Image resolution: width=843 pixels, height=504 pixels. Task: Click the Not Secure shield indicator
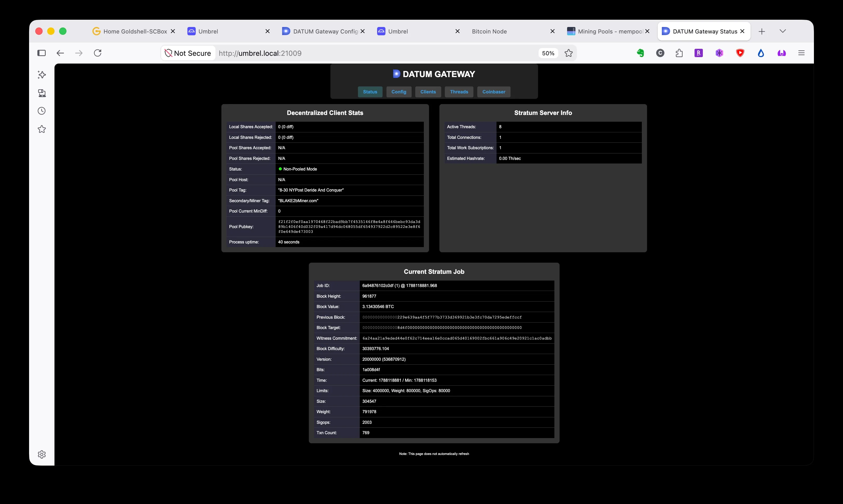188,53
